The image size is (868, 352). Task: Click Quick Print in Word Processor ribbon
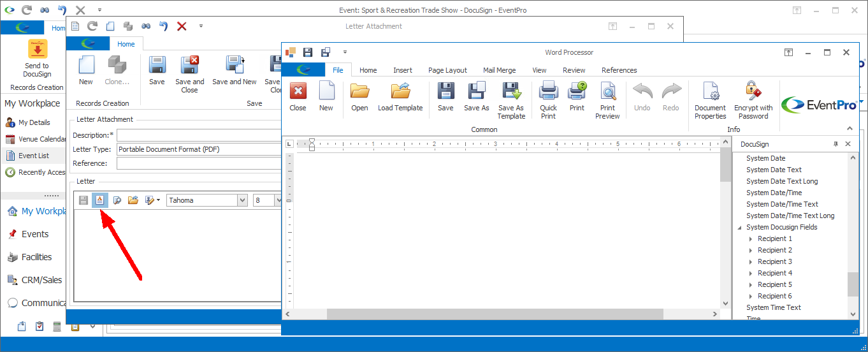549,101
